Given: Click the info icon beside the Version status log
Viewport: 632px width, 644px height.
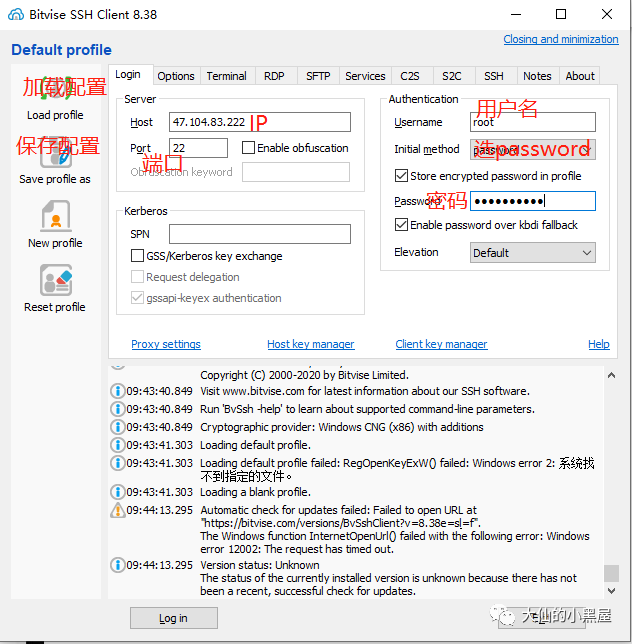Looking at the screenshot, I should 117,565.
